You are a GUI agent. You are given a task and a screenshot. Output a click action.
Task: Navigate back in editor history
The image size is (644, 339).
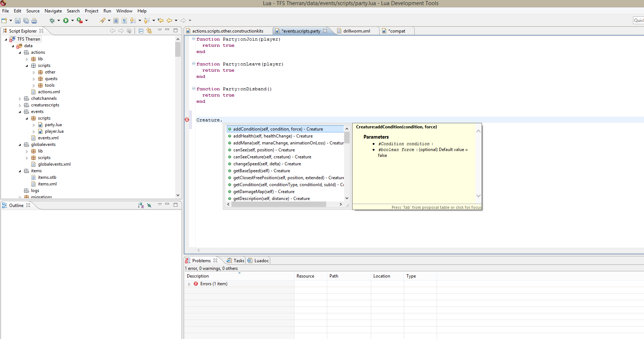point(169,20)
